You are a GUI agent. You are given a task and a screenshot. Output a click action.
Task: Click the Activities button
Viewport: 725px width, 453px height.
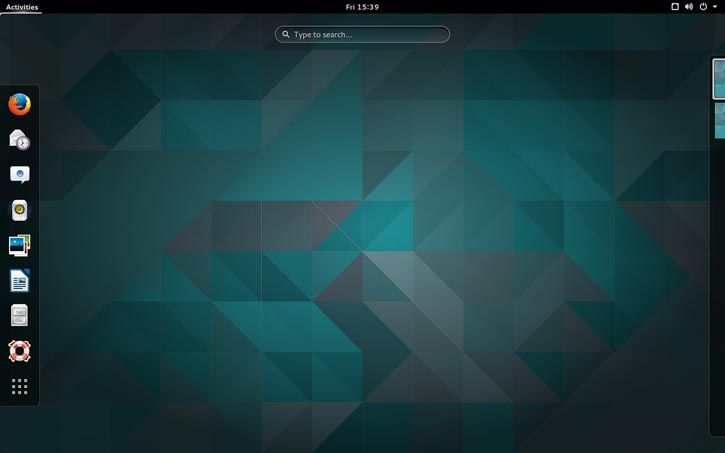click(22, 7)
